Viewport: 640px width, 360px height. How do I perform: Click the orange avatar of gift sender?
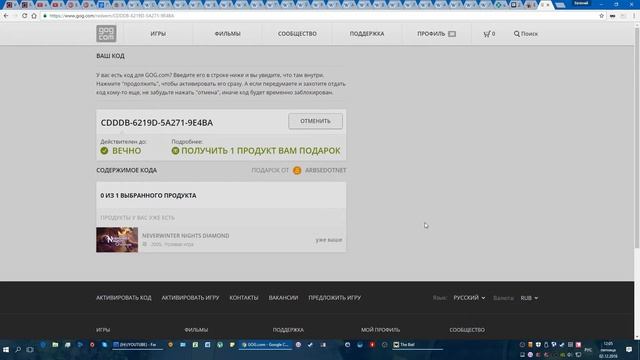pos(297,171)
